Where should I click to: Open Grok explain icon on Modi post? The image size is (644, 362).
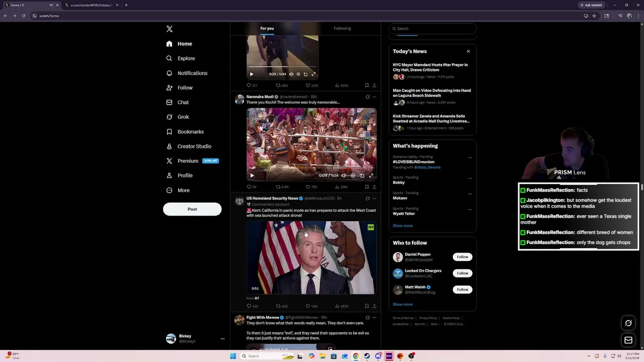[x=367, y=97]
